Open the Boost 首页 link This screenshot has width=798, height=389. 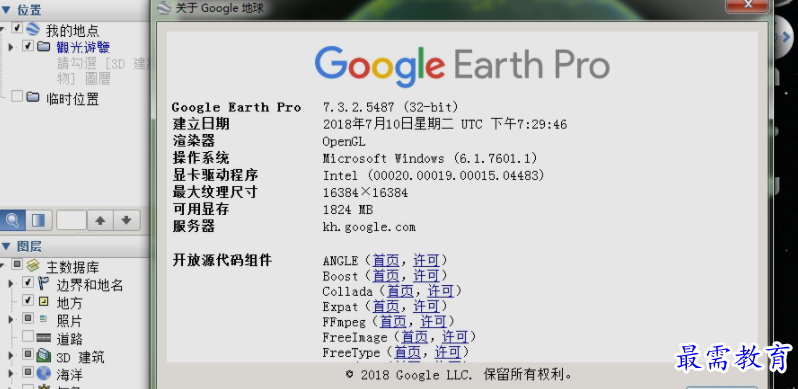tap(386, 276)
